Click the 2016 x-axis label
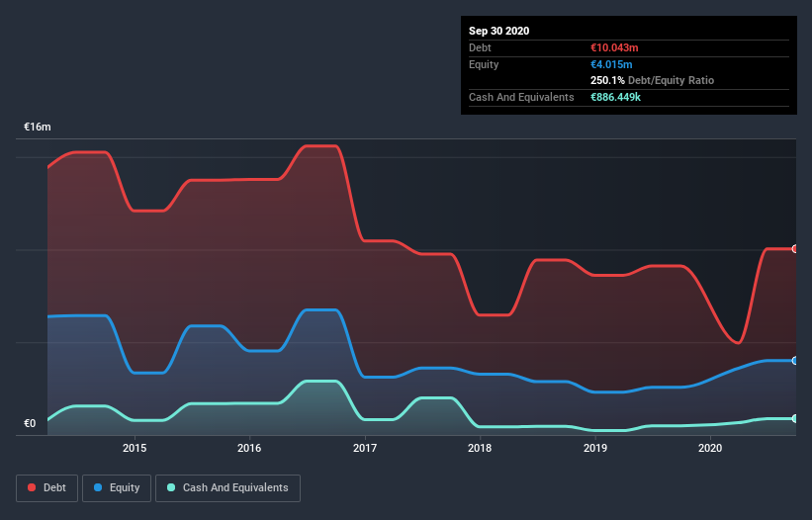 (249, 448)
